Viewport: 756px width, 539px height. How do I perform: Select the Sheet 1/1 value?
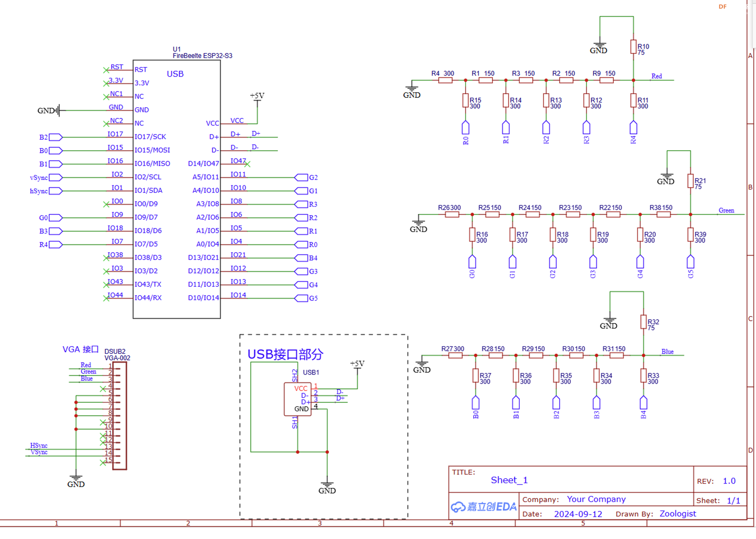tap(733, 501)
